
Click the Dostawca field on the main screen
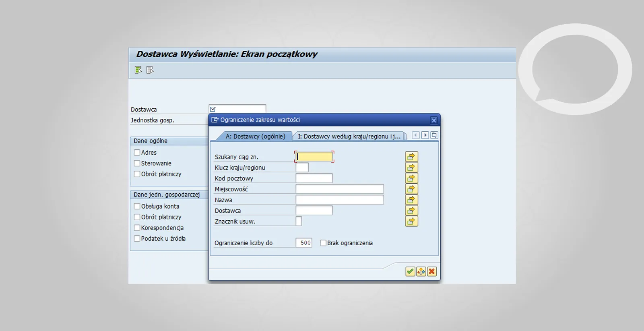[x=237, y=109]
